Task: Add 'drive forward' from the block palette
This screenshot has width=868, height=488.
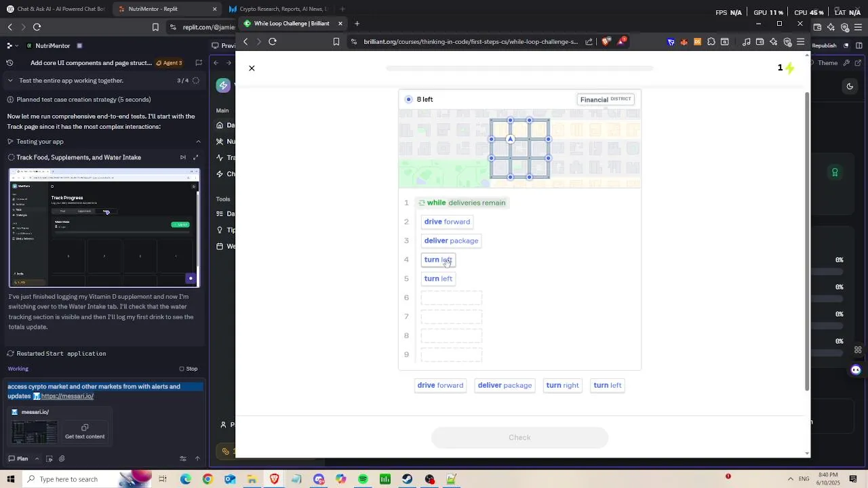Action: pyautogui.click(x=441, y=386)
